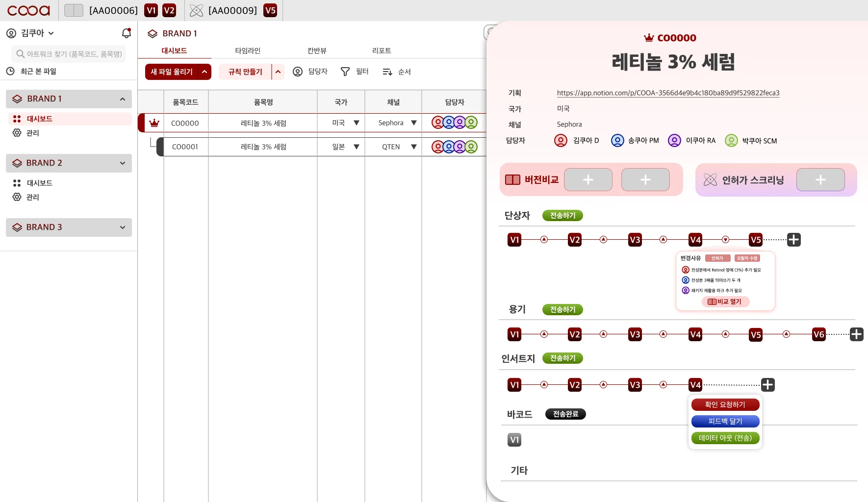Image resolution: width=868 pixels, height=502 pixels.
Task: Click the 아트워크 찾기 search field
Action: coord(69,54)
